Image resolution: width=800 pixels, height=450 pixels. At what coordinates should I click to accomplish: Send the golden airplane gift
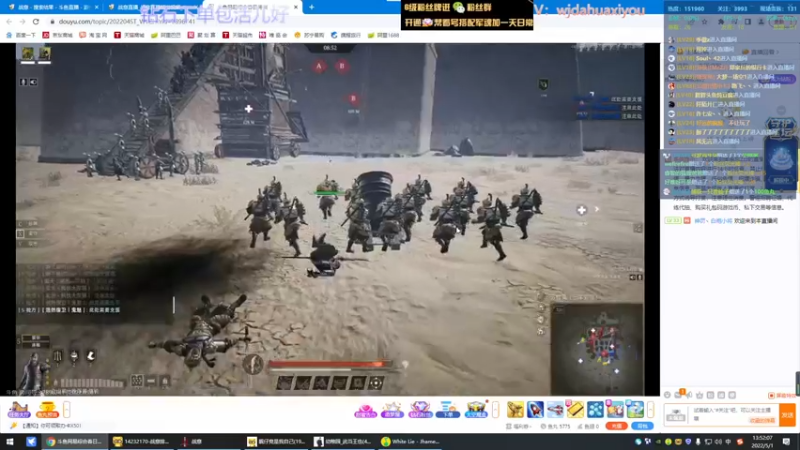(x=515, y=409)
